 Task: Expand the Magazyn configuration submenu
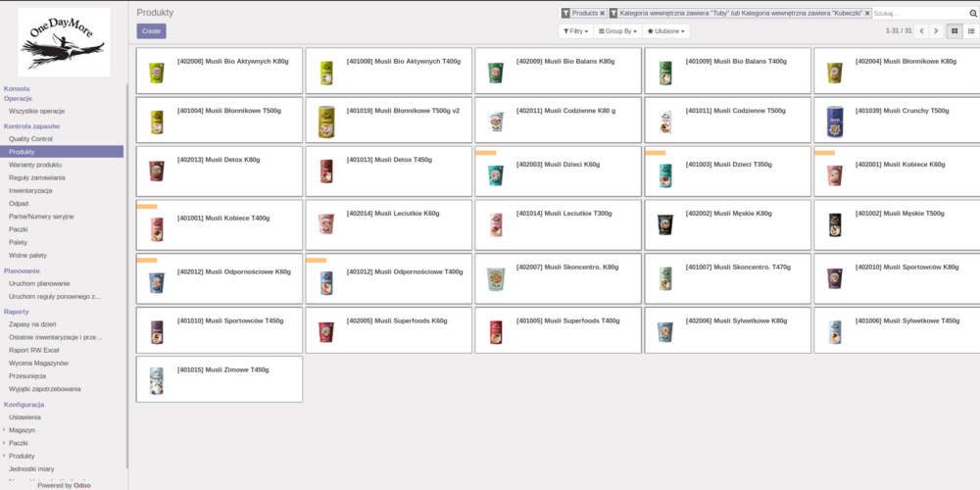click(x=23, y=429)
